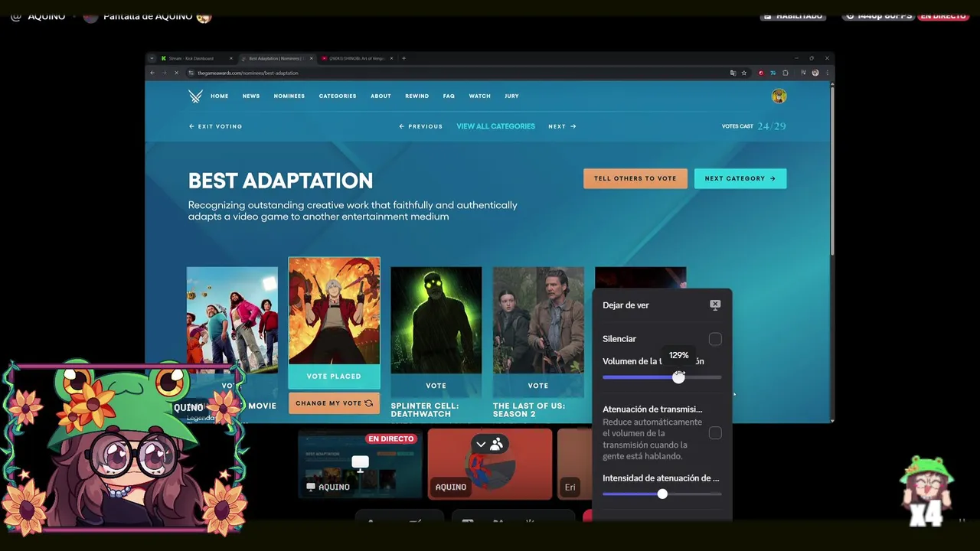Open the tab search dropdown in Chrome

pos(152,58)
